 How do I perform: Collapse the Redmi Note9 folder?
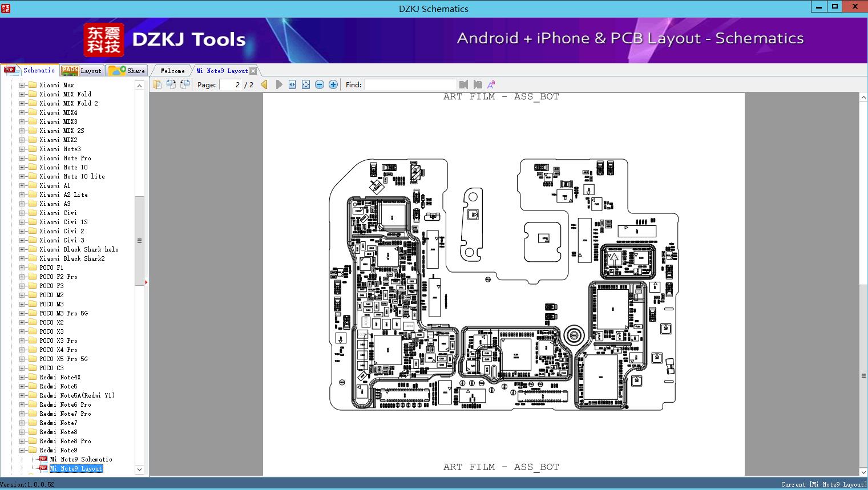tap(22, 450)
